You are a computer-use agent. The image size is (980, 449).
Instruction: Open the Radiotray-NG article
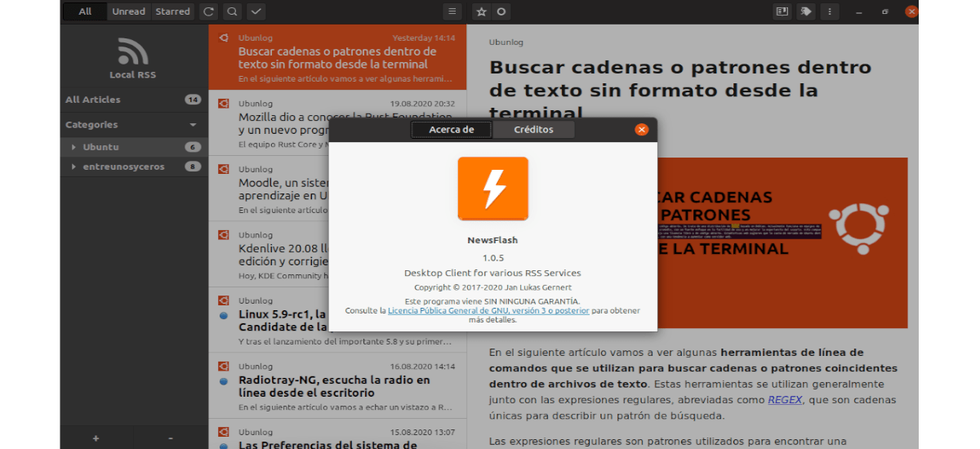[337, 386]
